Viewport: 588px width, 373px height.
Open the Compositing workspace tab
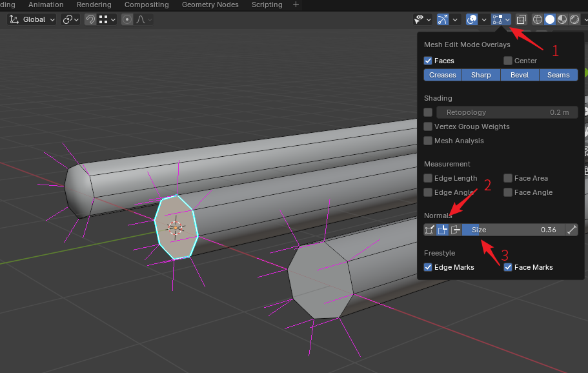147,5
